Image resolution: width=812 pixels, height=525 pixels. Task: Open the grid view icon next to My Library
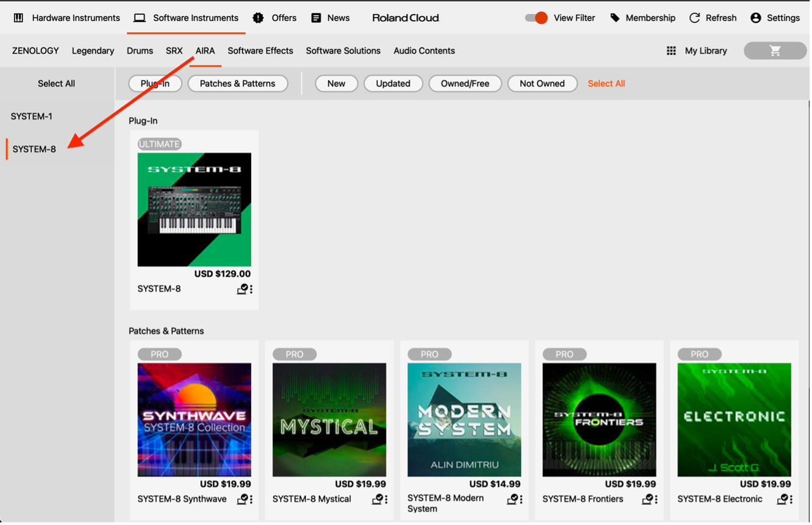(x=671, y=51)
